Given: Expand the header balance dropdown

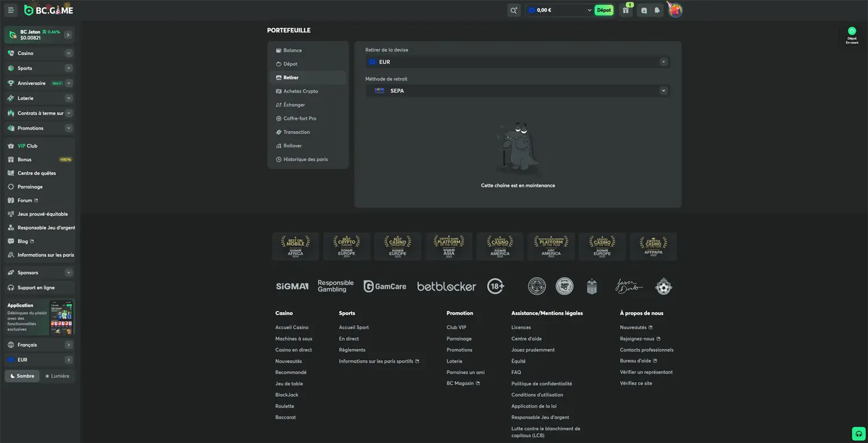Looking at the screenshot, I should pos(589,10).
